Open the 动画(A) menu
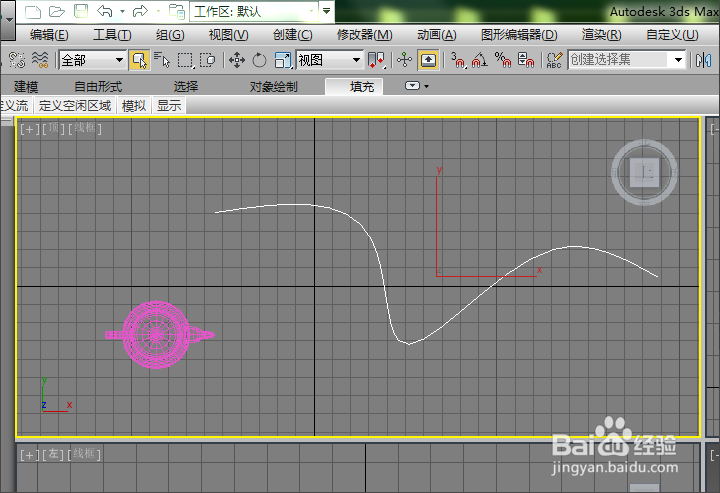Image resolution: width=720 pixels, height=493 pixels. coord(437,35)
